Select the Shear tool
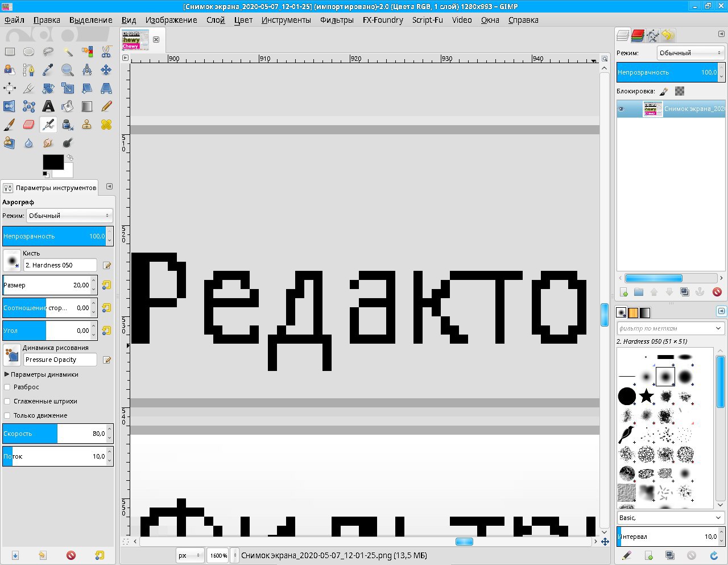Image resolution: width=728 pixels, height=565 pixels. coord(87,88)
